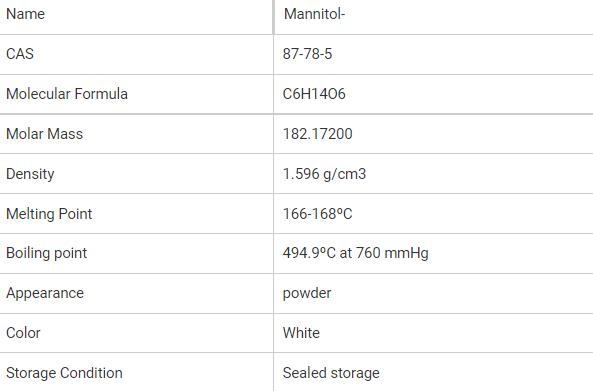Click the Boiling point label
The height and width of the screenshot is (391, 593).
tap(47, 253)
